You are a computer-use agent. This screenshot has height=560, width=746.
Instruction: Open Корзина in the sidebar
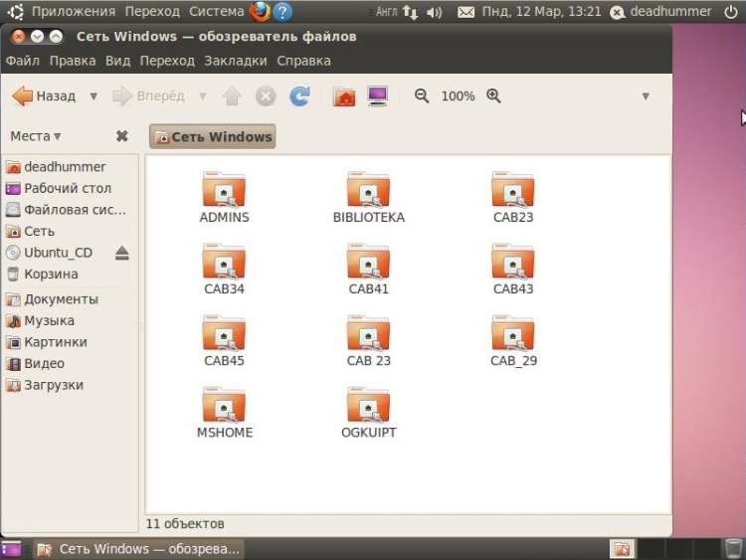(x=51, y=274)
